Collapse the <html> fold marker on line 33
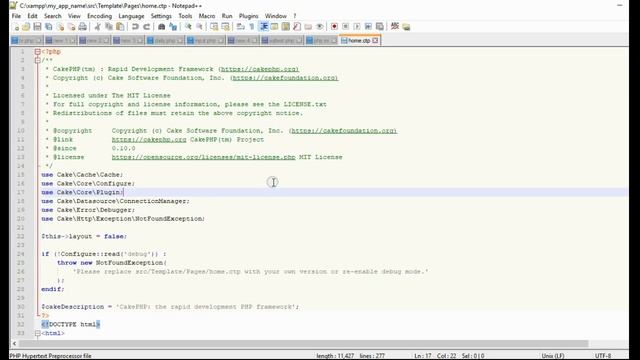The width and height of the screenshot is (640, 360). (x=38, y=333)
